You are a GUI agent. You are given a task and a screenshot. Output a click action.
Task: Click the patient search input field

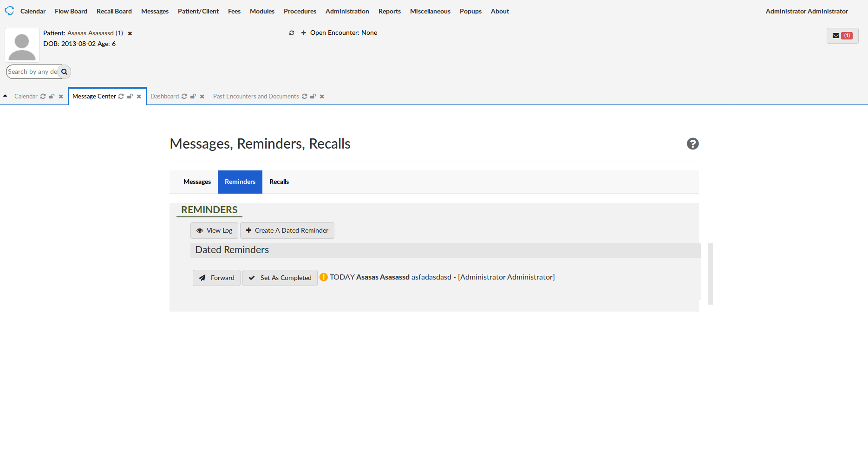coord(33,72)
